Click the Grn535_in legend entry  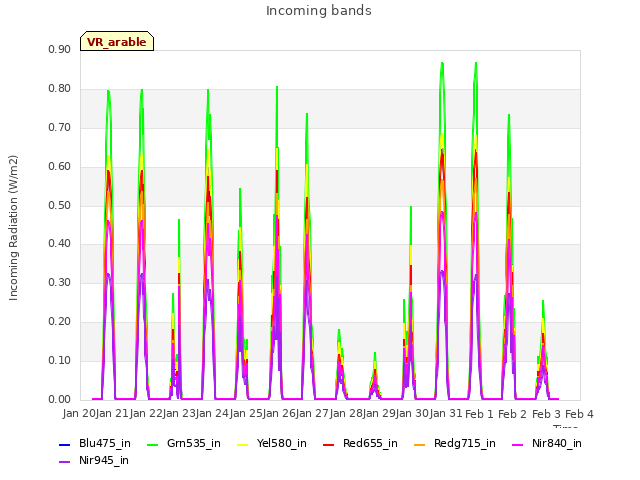(x=184, y=444)
